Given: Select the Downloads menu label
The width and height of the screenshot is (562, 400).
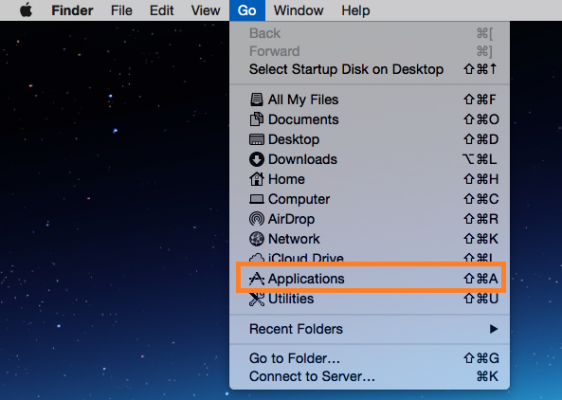Looking at the screenshot, I should [303, 159].
